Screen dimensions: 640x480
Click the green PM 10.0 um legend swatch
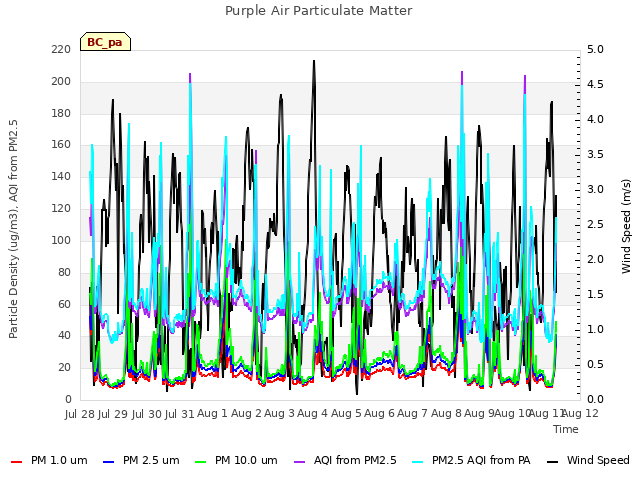(200, 462)
